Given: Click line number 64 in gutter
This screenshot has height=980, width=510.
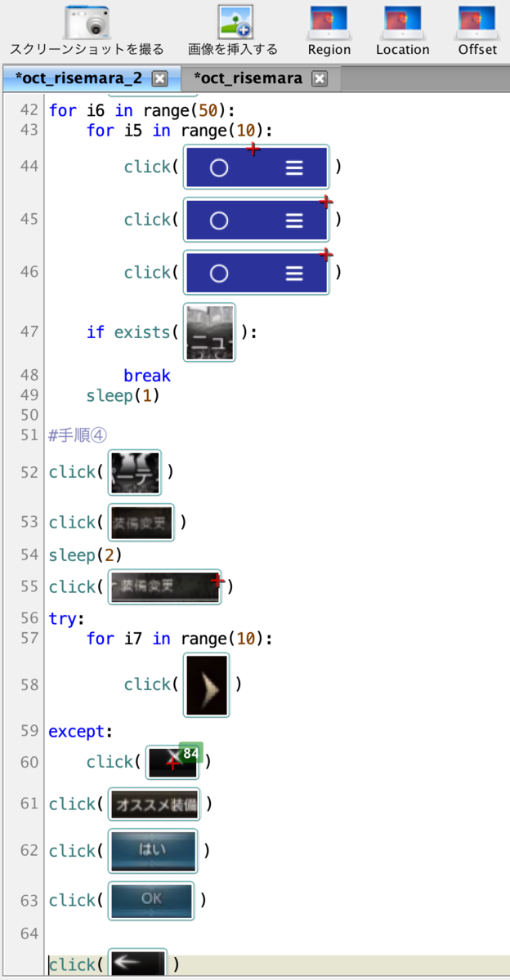Looking at the screenshot, I should (30, 933).
